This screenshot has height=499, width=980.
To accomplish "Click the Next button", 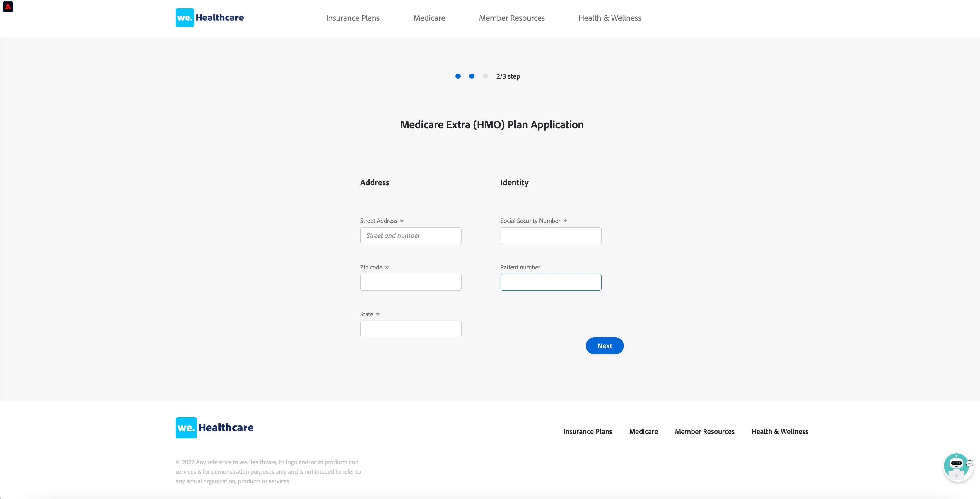I will [x=605, y=346].
